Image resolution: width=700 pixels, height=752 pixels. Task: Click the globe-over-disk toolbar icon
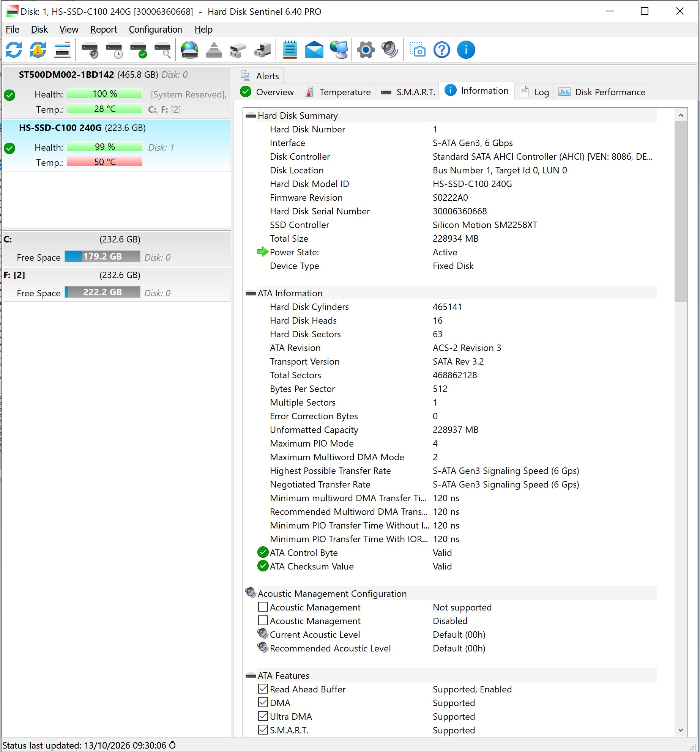click(189, 50)
